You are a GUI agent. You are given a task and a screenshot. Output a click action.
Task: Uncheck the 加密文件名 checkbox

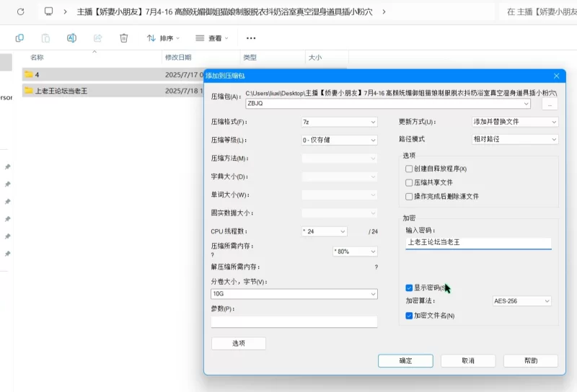409,316
